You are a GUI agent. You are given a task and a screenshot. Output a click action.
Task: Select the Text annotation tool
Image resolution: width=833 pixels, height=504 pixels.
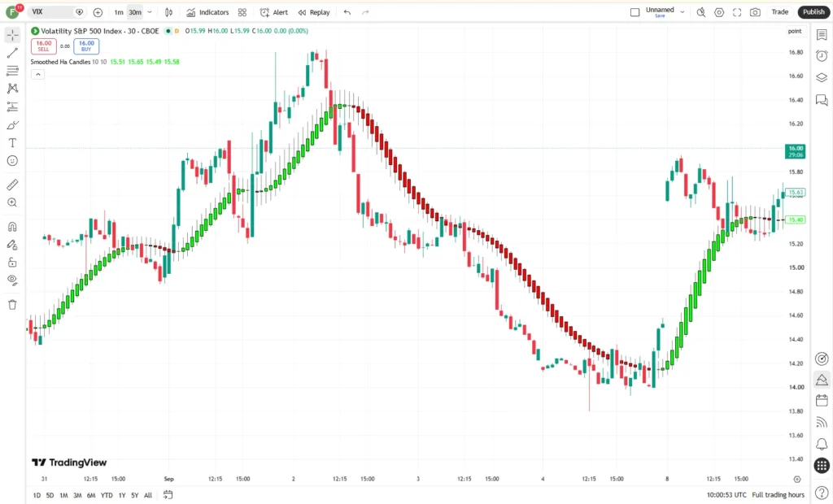(12, 143)
